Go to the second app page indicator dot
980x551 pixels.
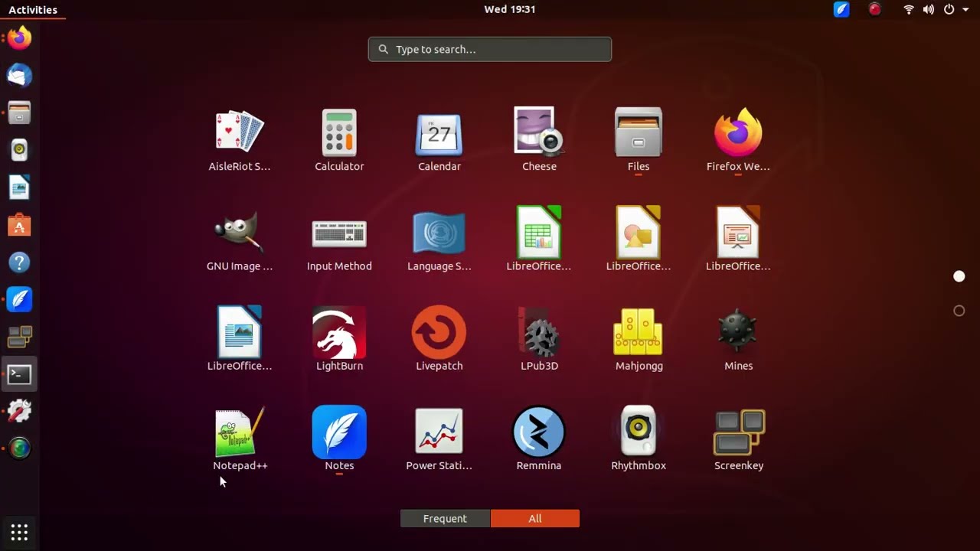(x=959, y=311)
